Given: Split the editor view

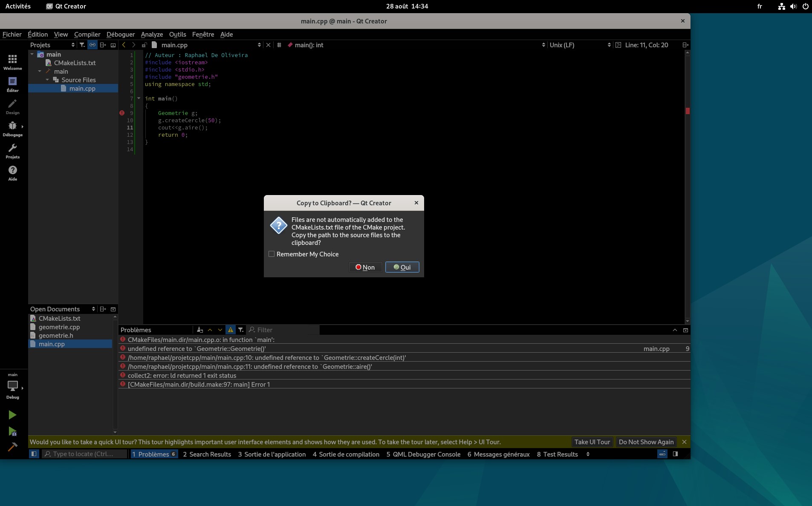Looking at the screenshot, I should click(685, 45).
